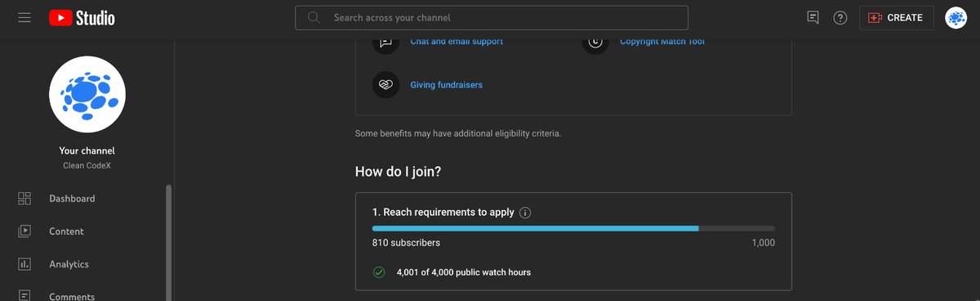
Task: Open the help question mark icon
Action: (840, 17)
